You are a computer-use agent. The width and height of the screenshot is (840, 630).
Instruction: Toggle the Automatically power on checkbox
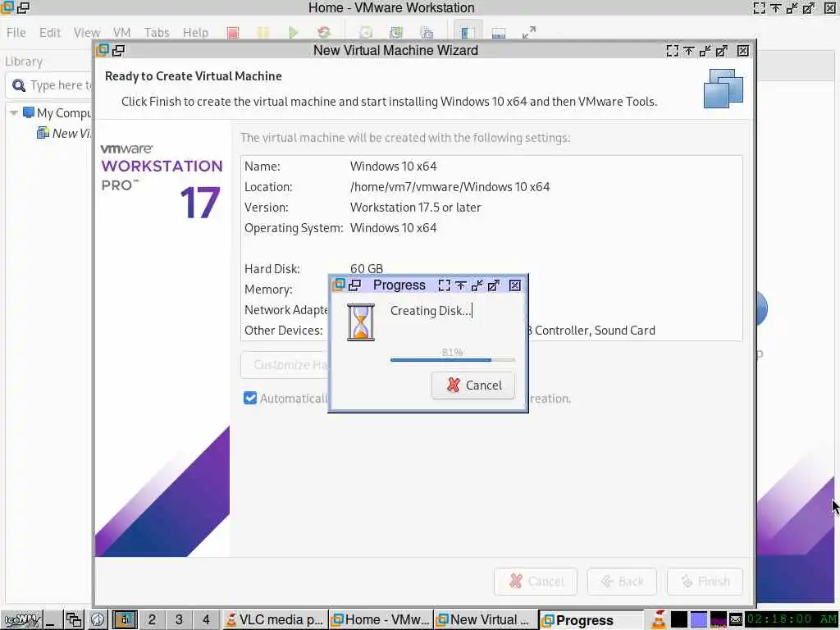point(249,398)
